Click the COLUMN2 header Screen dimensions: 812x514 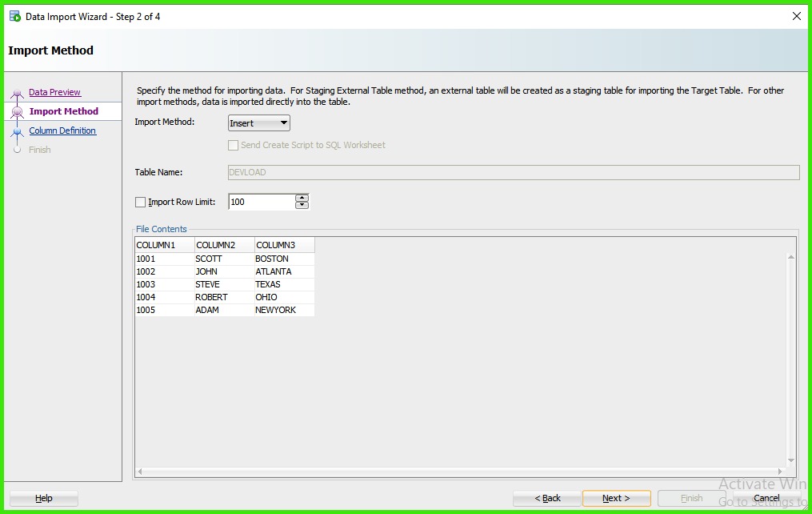pos(225,245)
